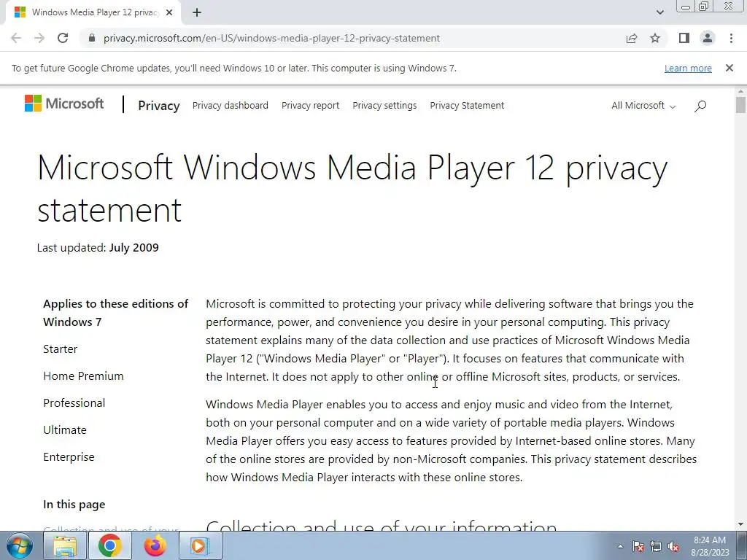The height and width of the screenshot is (560, 747).
Task: Close the Windows Media Player 12 privacy tab
Action: pos(169,13)
